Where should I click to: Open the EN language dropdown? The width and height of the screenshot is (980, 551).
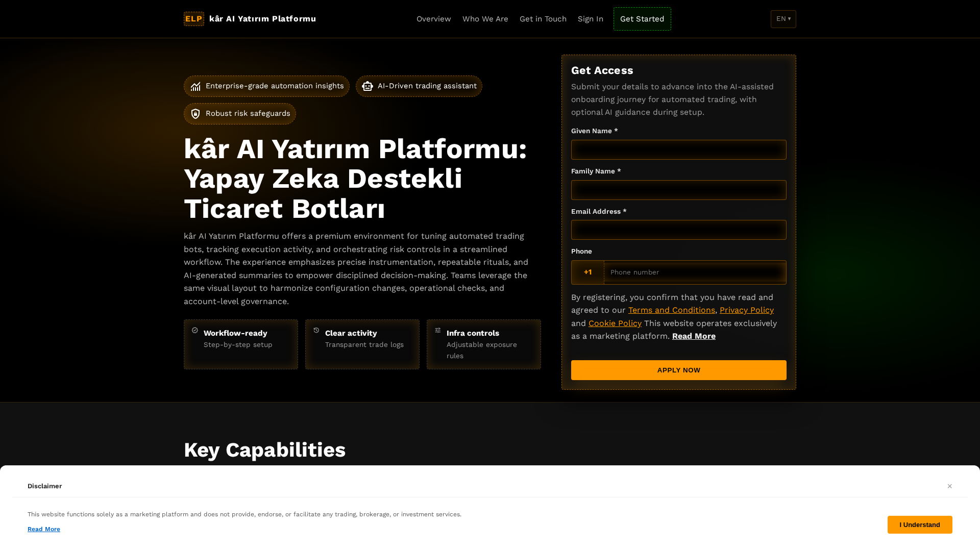pyautogui.click(x=783, y=19)
